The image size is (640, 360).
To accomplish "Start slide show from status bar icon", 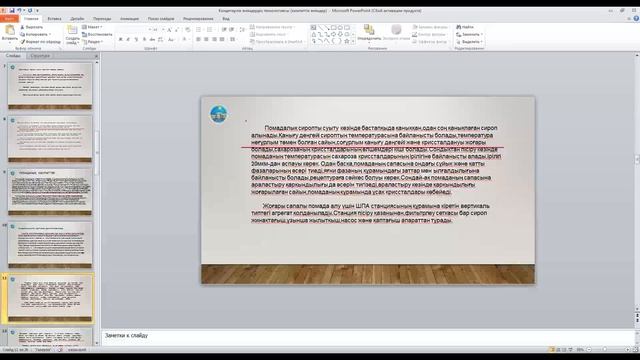I will (571, 349).
